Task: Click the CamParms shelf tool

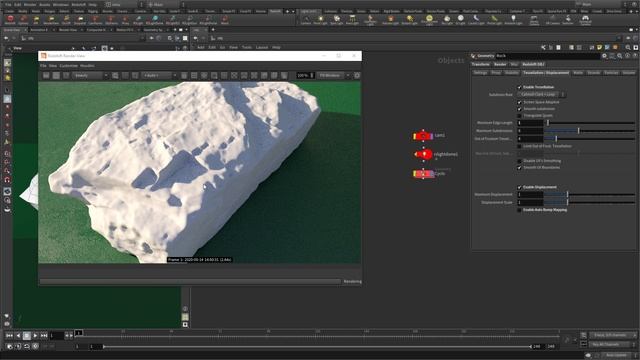Action: (x=95, y=20)
